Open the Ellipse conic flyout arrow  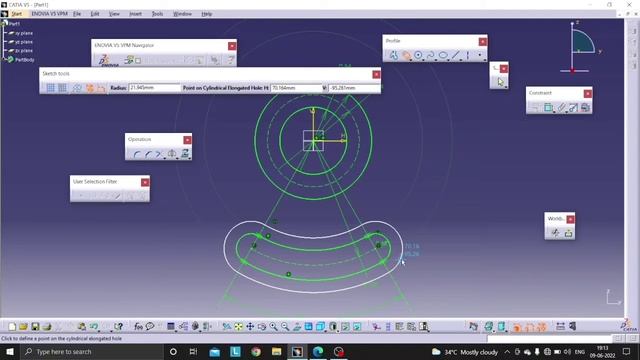(x=448, y=60)
